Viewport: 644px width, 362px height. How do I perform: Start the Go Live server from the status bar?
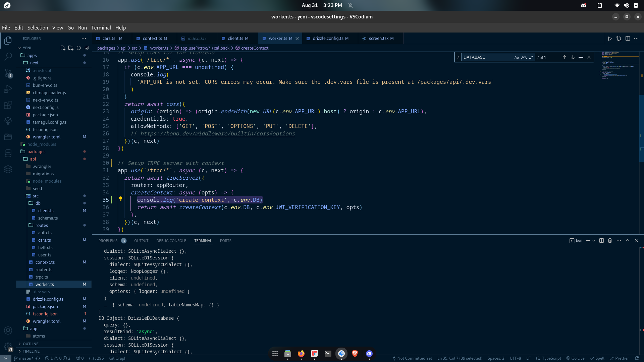click(x=576, y=358)
